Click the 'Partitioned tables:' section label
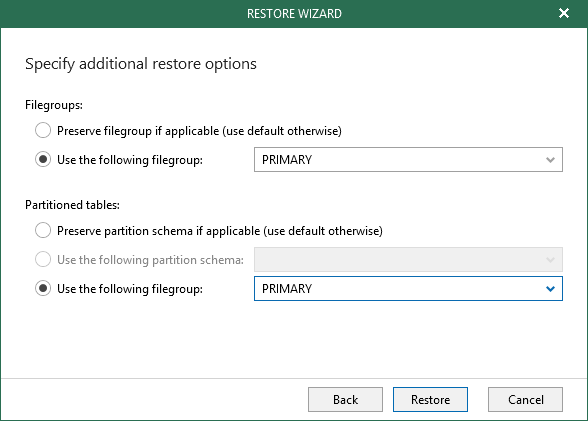 (x=72, y=205)
